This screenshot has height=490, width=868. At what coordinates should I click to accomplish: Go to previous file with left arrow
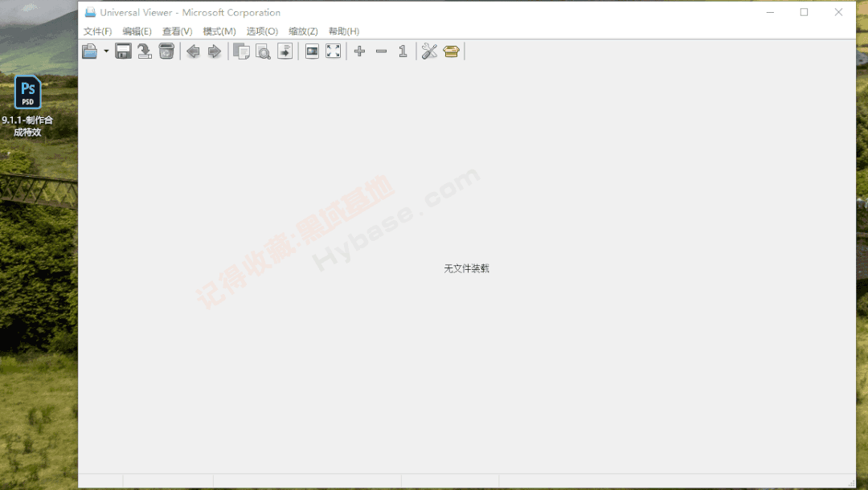(193, 51)
